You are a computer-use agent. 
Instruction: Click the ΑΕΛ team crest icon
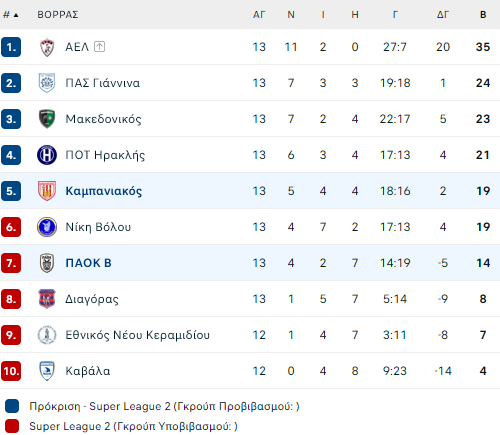coord(47,47)
